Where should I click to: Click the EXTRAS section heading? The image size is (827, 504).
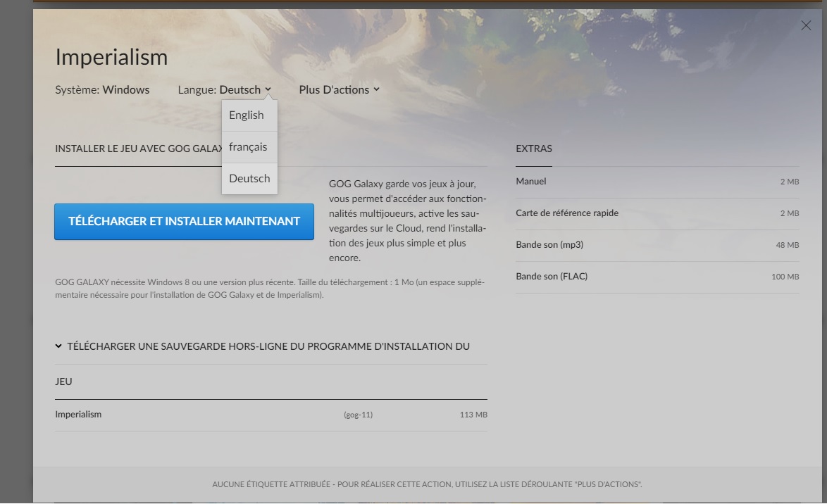coord(534,149)
